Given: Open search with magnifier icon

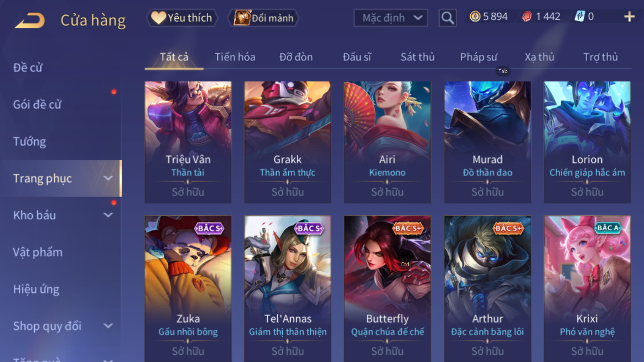Looking at the screenshot, I should (x=447, y=18).
